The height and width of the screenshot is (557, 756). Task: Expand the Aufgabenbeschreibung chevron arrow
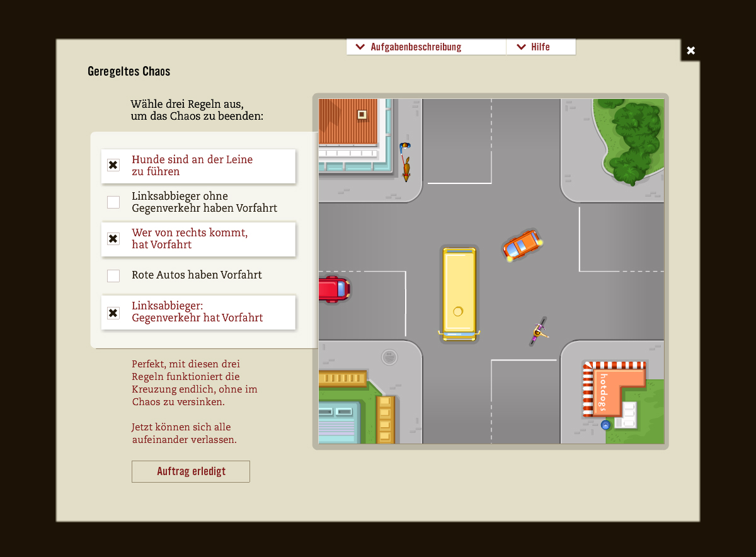click(360, 47)
